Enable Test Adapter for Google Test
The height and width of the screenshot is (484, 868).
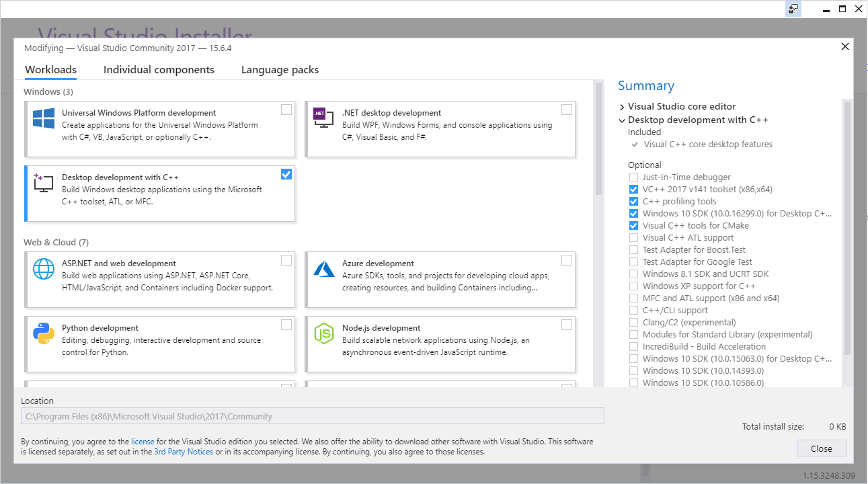click(x=633, y=262)
